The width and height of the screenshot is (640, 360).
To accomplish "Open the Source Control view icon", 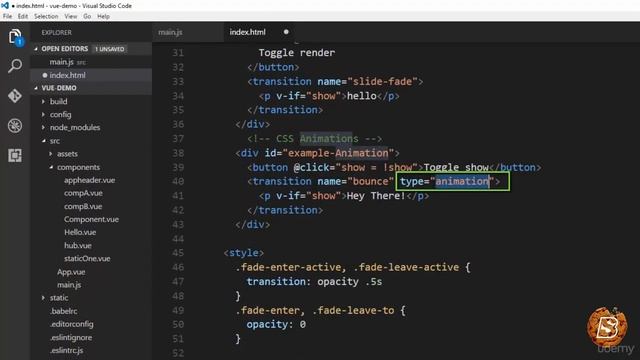I will (x=15, y=96).
